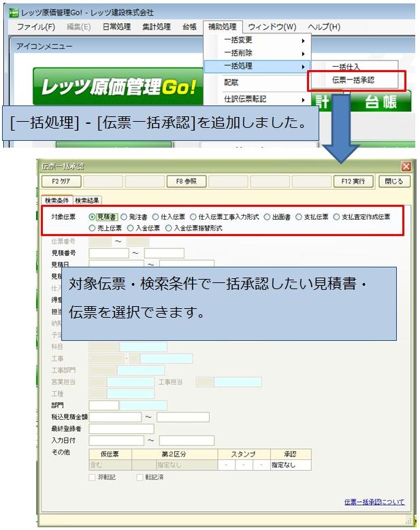Screen dimensions: 420x530
Task: Select the 入金伝票振替形式 radio button
Action: point(194,229)
